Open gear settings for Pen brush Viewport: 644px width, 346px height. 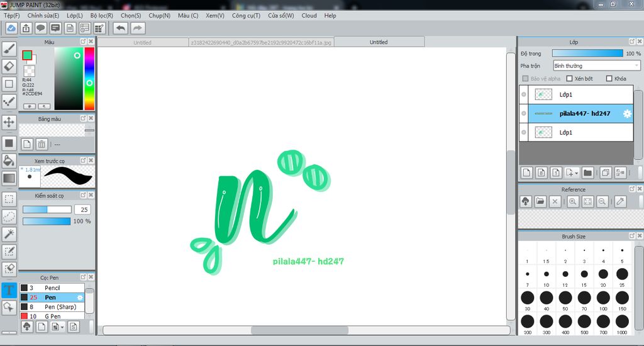80,298
